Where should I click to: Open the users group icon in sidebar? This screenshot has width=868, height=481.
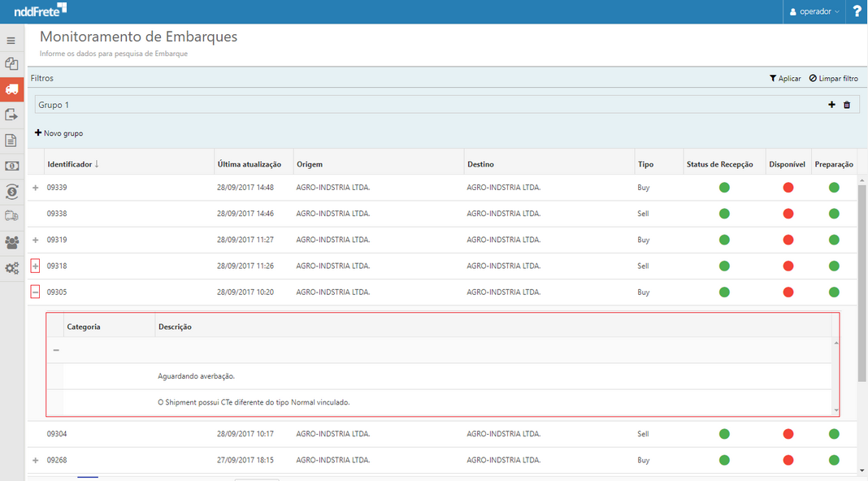tap(11, 242)
